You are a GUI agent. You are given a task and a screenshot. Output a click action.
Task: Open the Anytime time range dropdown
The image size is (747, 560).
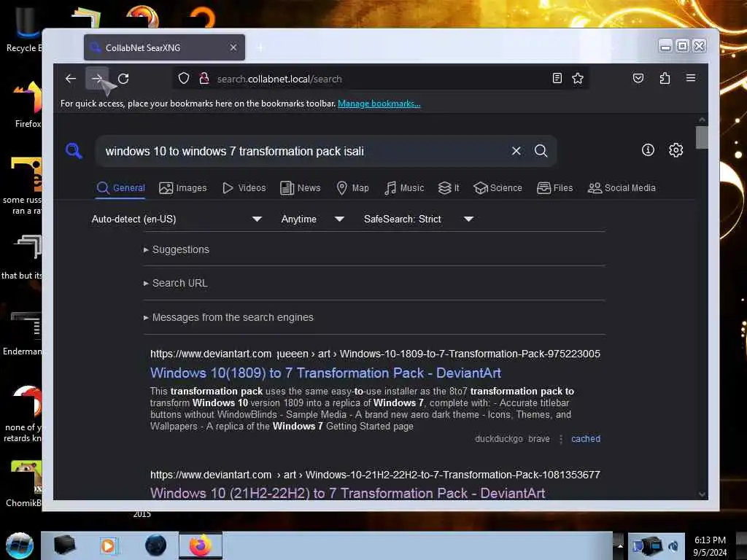click(x=312, y=219)
